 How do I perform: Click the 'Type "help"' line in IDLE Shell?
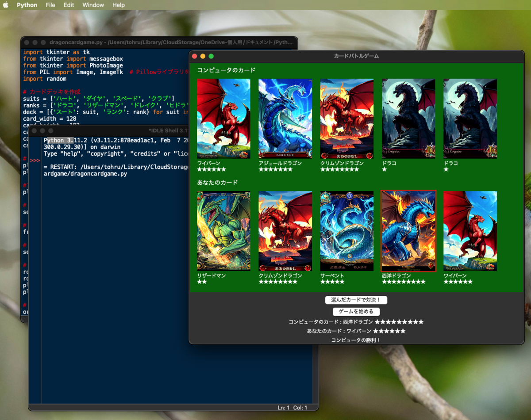116,153
